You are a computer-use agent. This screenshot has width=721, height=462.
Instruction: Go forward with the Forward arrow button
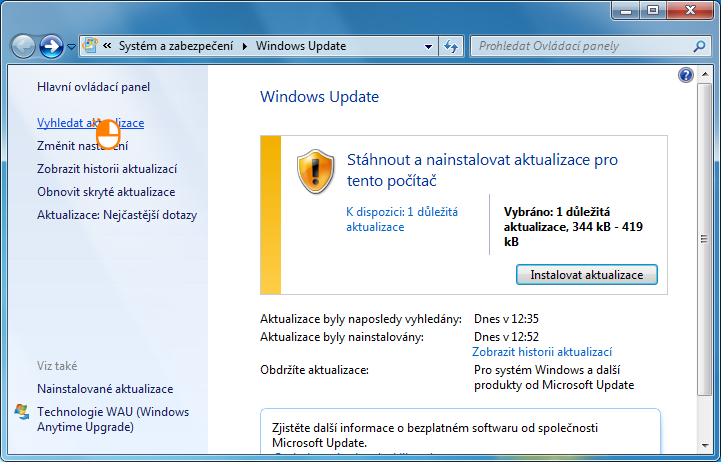(x=51, y=46)
